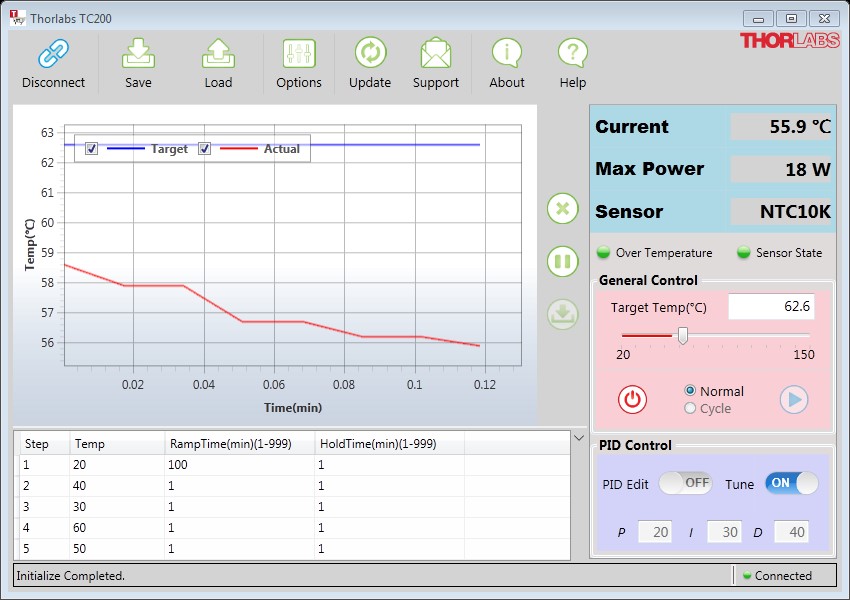Click the D value field
This screenshot has height=600, width=850.
791,532
